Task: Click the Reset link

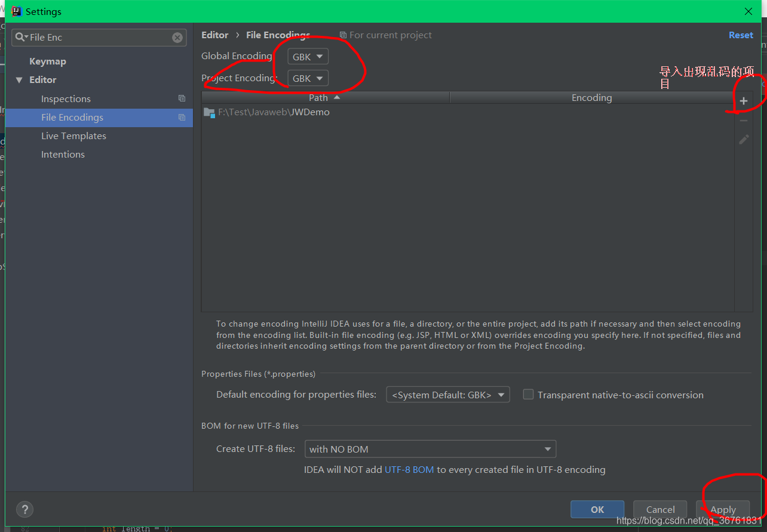Action: point(741,35)
